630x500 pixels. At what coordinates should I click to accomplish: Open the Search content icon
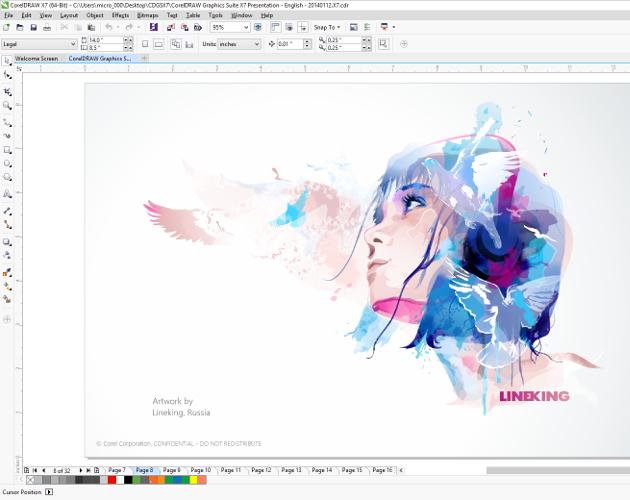[153, 27]
